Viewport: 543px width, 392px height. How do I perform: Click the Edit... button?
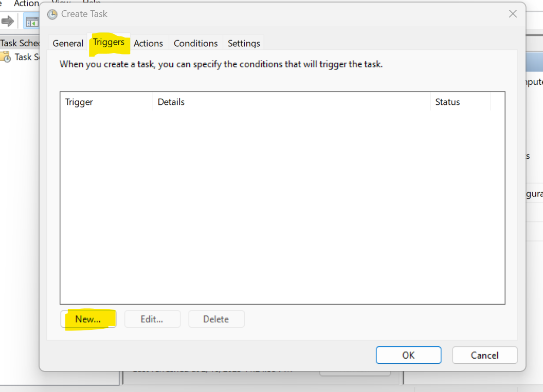(152, 319)
